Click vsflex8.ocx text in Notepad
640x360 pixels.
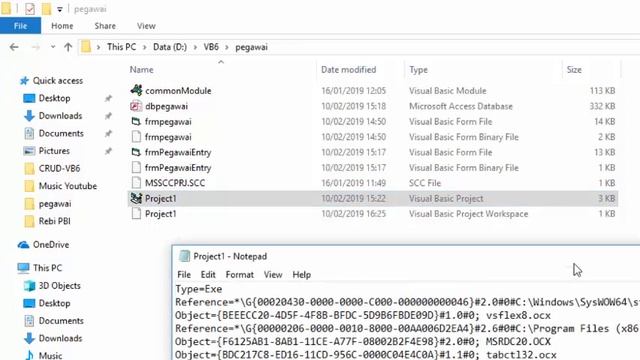tap(518, 315)
